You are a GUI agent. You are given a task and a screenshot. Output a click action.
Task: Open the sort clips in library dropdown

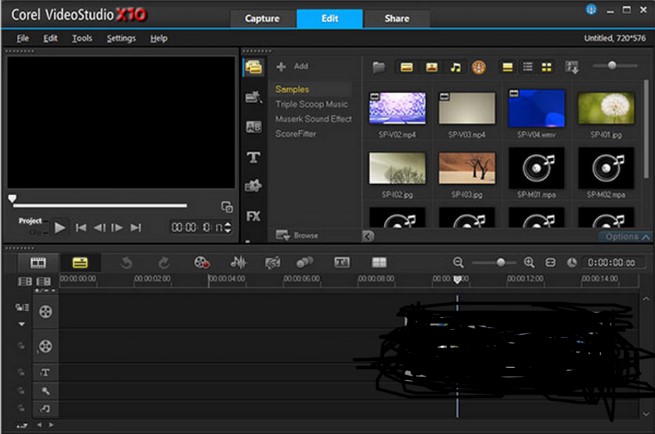pyautogui.click(x=572, y=67)
